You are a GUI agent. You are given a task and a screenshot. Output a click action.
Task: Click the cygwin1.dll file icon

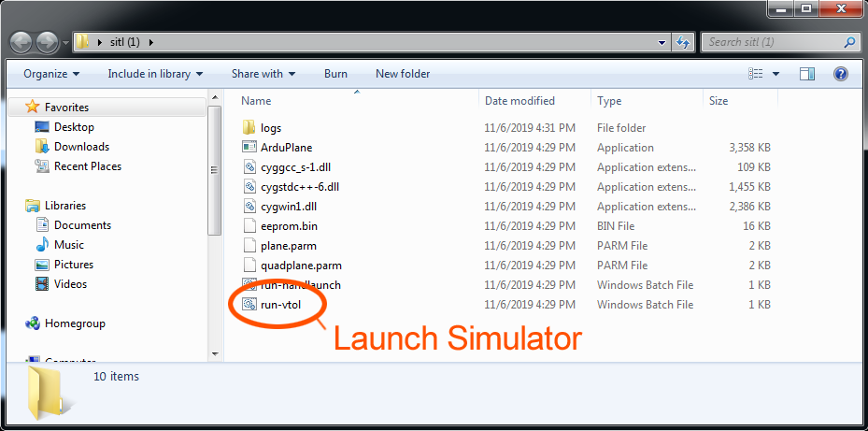click(x=249, y=207)
